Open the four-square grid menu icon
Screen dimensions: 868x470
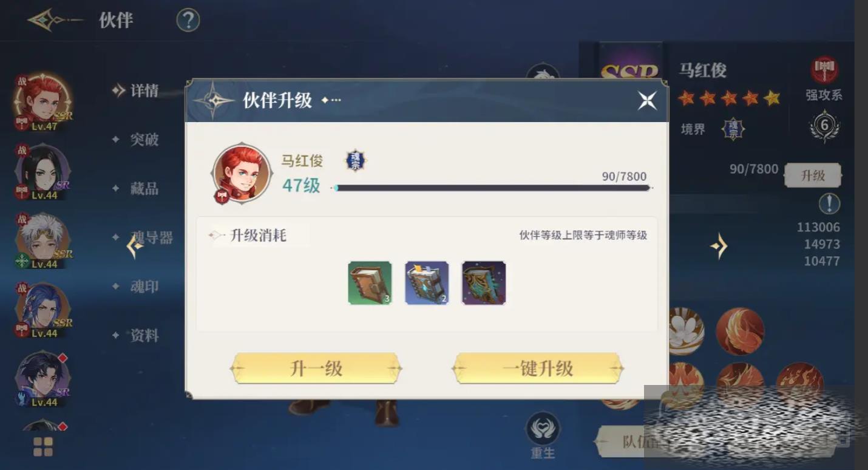(x=43, y=446)
